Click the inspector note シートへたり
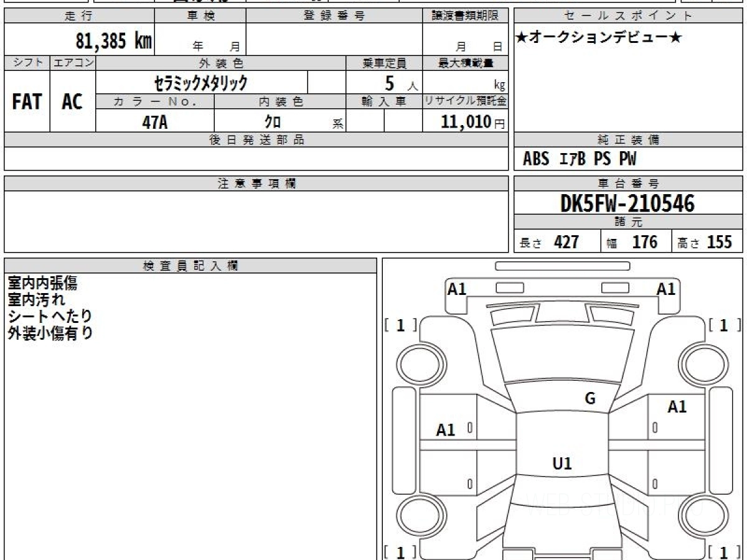Screen dimensions: 747x560 click(50, 316)
